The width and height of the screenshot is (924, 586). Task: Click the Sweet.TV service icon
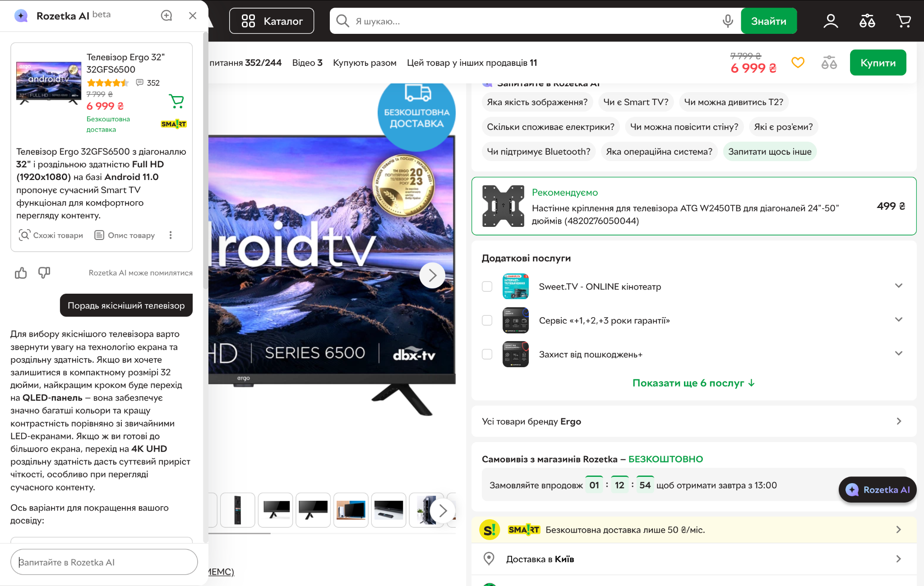(x=516, y=286)
